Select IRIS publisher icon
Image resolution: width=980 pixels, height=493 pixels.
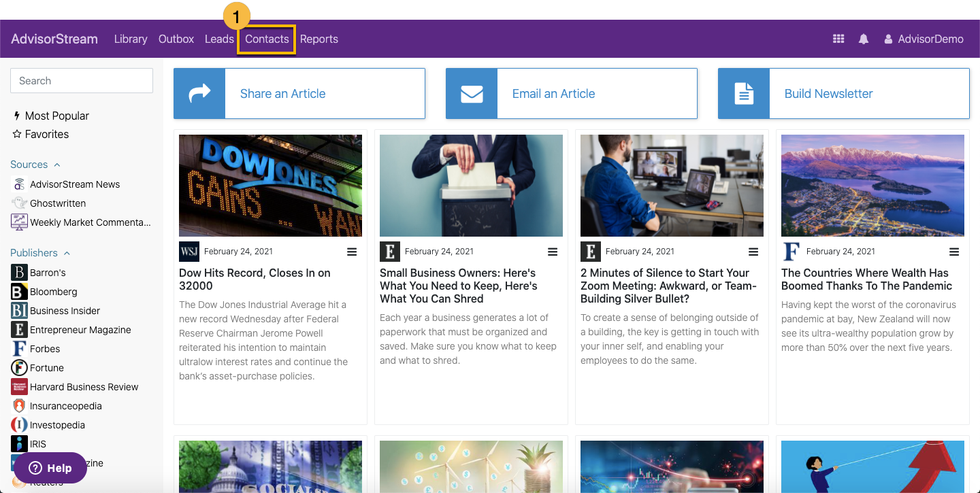[19, 444]
